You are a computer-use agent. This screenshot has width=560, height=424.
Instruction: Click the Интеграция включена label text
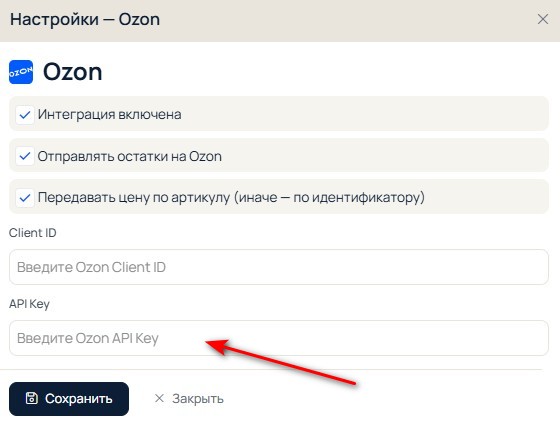coord(110,115)
